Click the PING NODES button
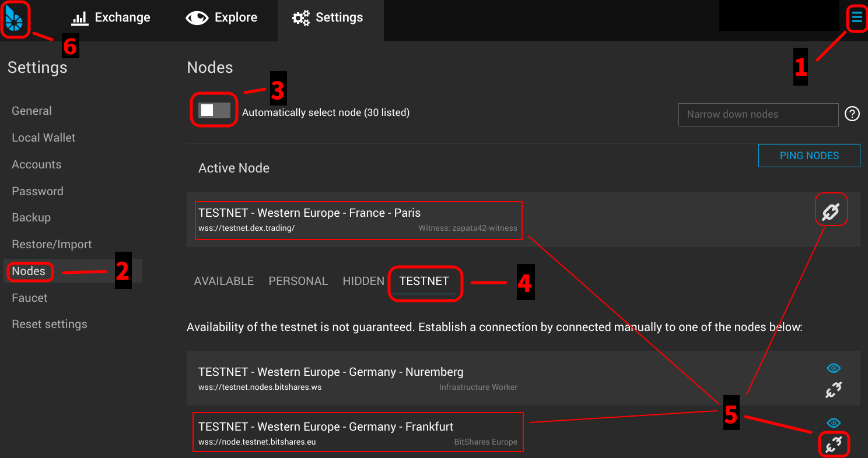 point(809,156)
